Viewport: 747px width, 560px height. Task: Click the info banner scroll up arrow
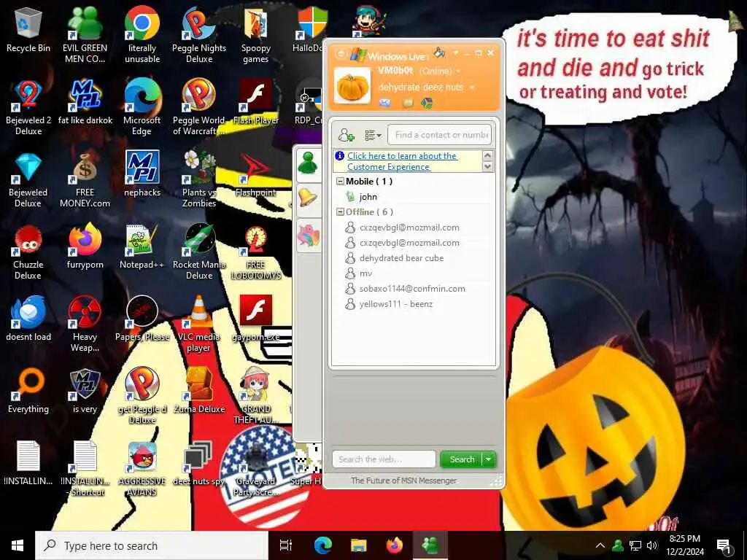point(487,156)
